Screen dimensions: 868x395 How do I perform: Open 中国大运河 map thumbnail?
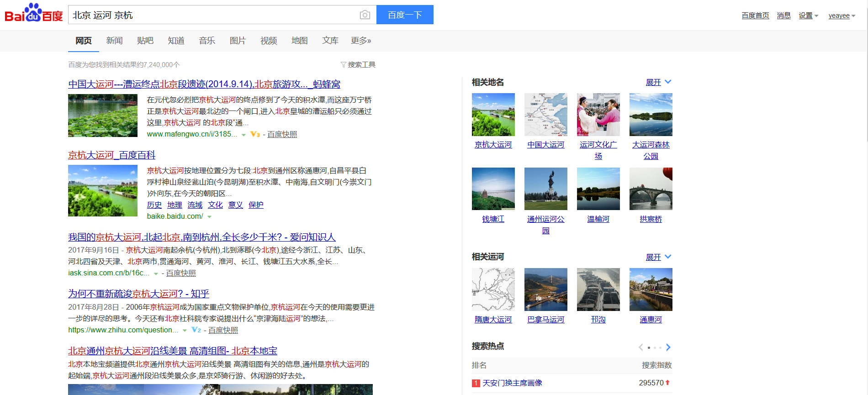(x=546, y=115)
